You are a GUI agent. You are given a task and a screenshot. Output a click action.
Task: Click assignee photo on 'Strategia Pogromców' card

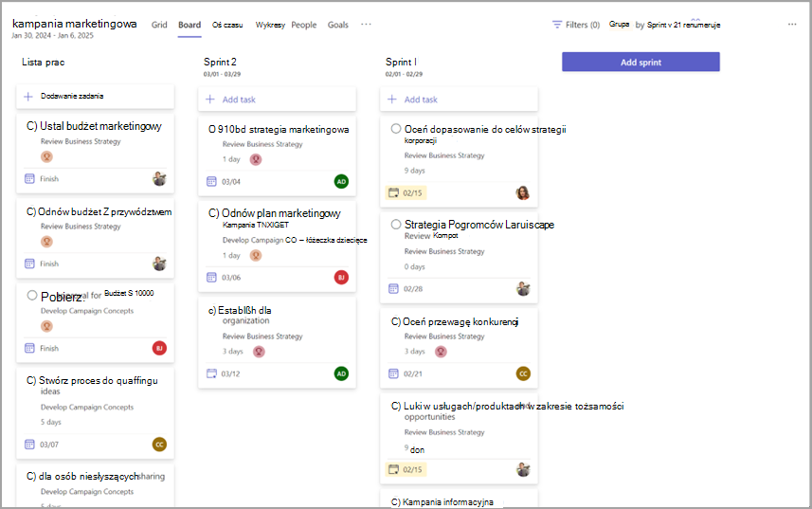click(523, 288)
